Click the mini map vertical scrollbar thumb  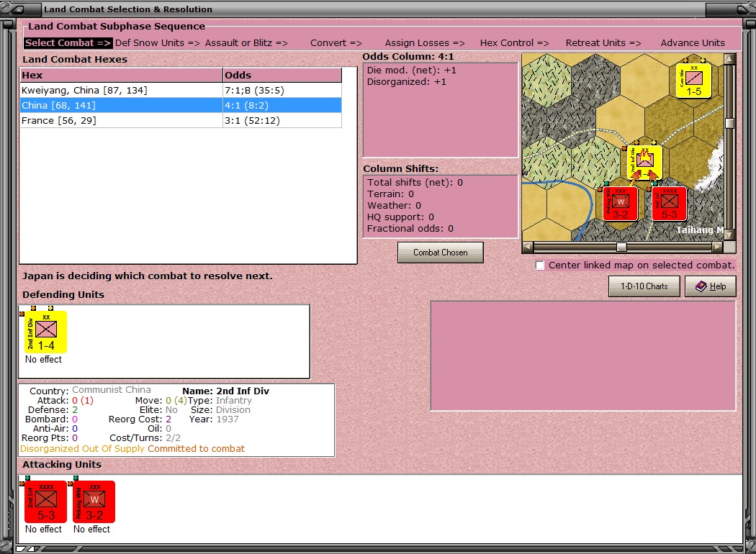pyautogui.click(x=729, y=123)
